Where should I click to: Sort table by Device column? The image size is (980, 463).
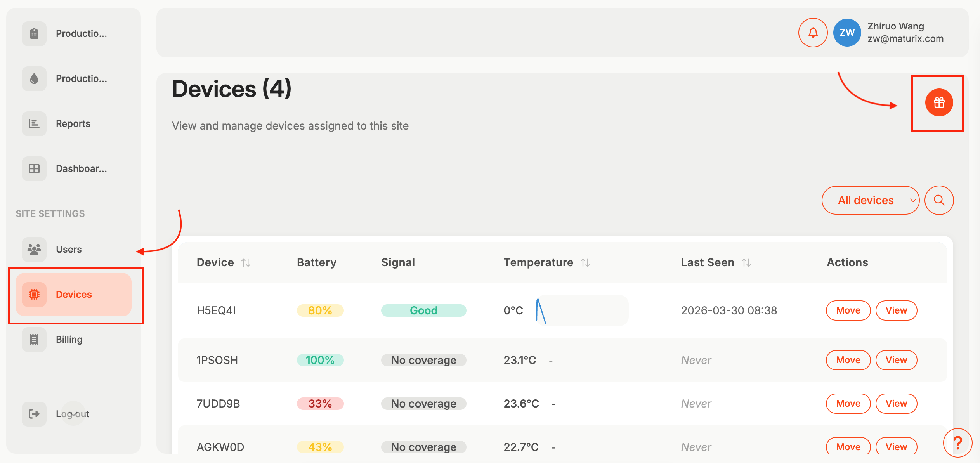(246, 263)
